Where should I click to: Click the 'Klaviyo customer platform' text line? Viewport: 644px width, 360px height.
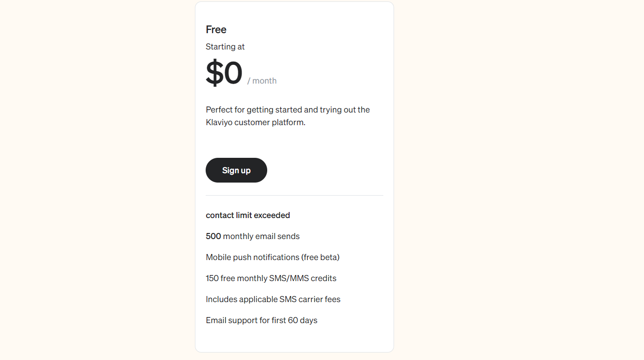[256, 122]
